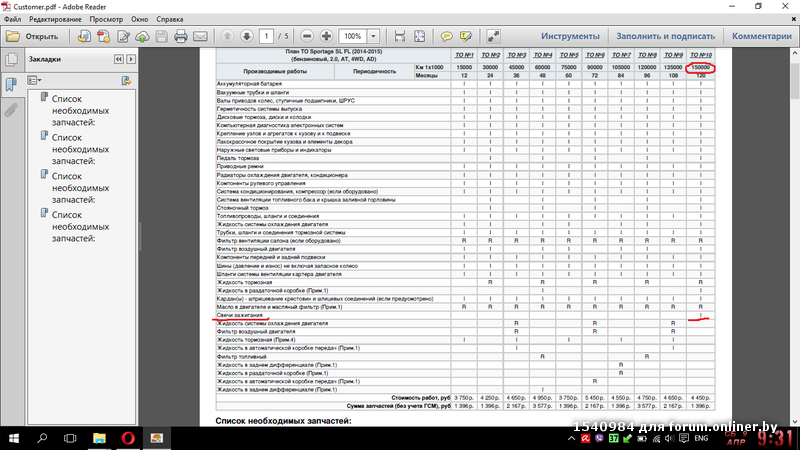Open the Комментарии pane
Image resolution: width=800 pixels, height=450 pixels.
pos(762,36)
